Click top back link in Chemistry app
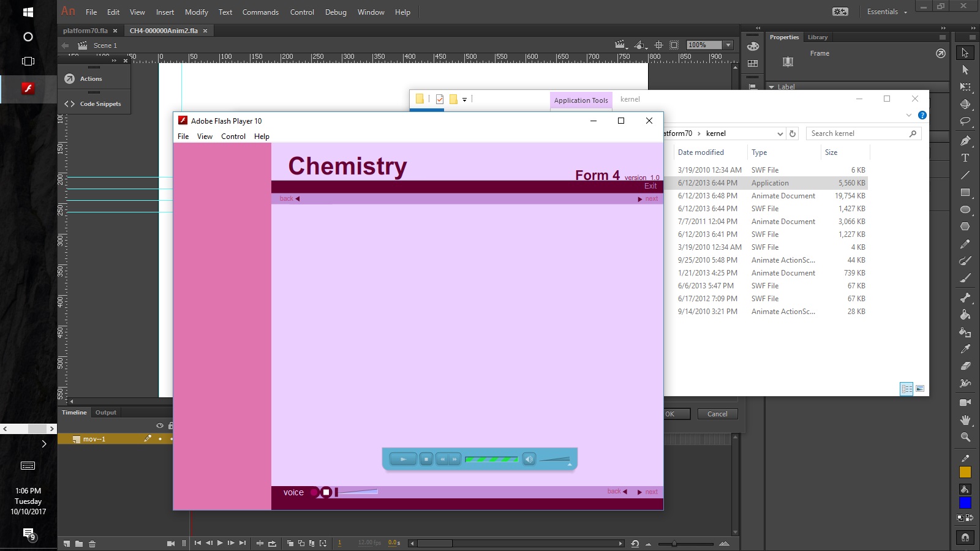The image size is (980, 551). click(x=289, y=198)
